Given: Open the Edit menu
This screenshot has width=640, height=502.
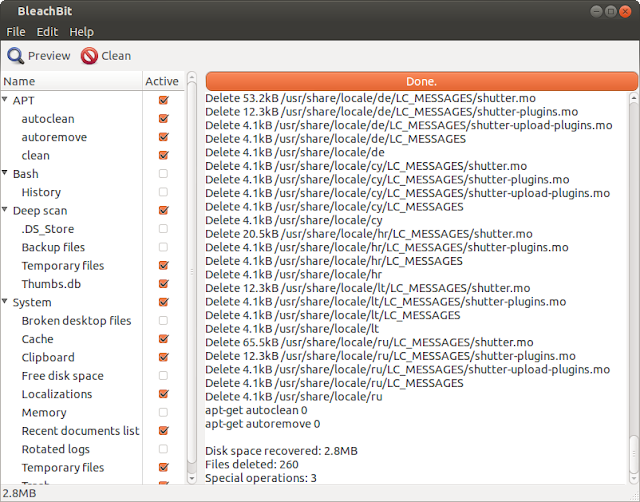Looking at the screenshot, I should click(x=47, y=32).
